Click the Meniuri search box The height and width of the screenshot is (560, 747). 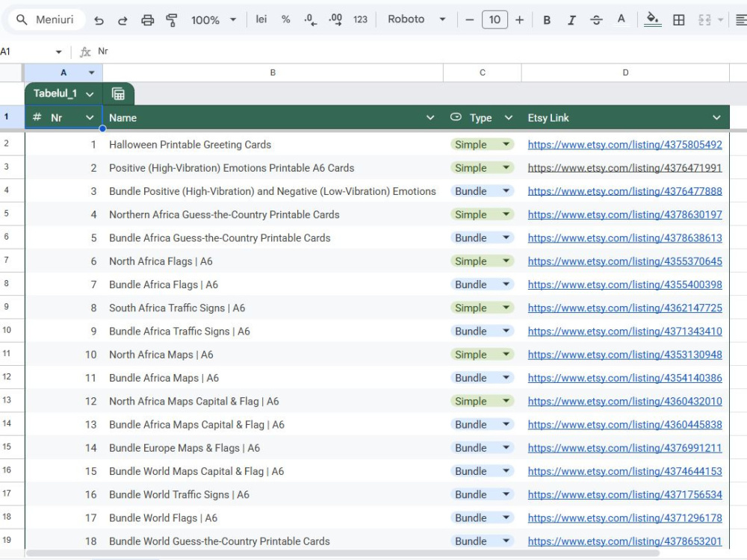click(46, 19)
